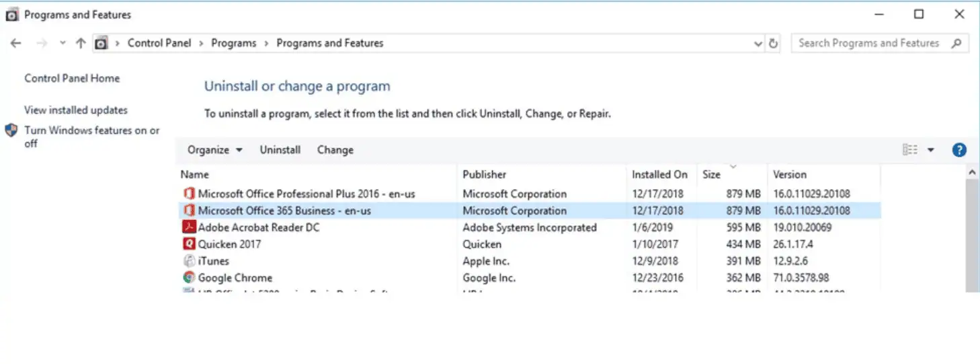Viewport: 980px width, 364px height.
Task: Maximize the Programs and Features window
Action: pyautogui.click(x=919, y=14)
